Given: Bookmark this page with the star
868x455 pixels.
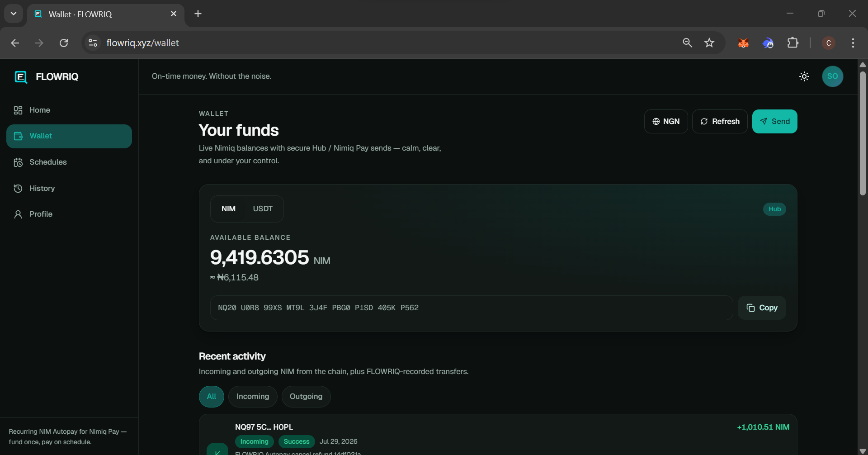Looking at the screenshot, I should (x=709, y=43).
